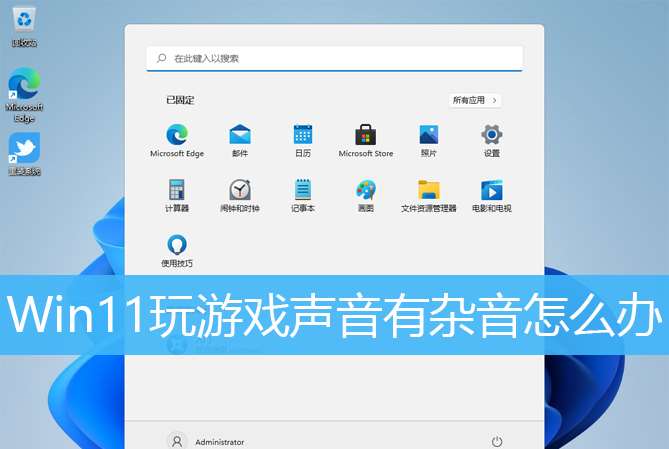Show all apps (所有应用) list

click(x=474, y=100)
